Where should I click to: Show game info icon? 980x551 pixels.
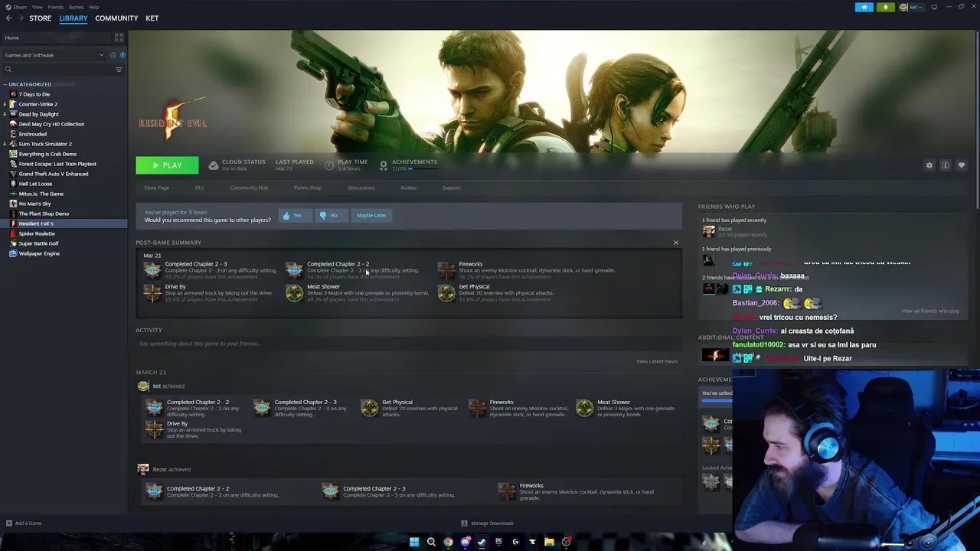tap(946, 165)
